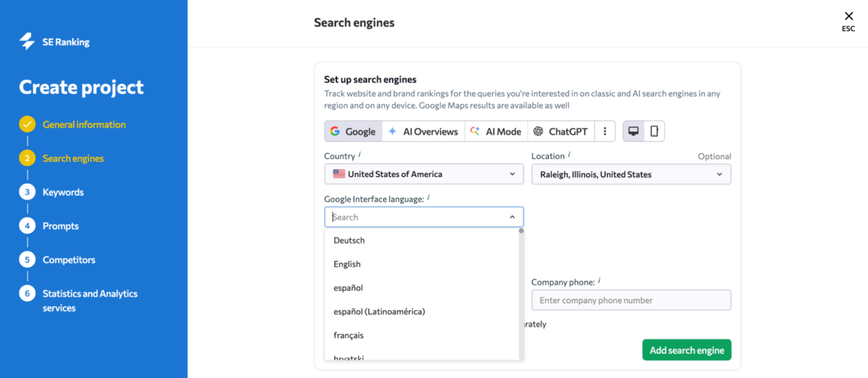Select the desktop device icon
The image size is (868, 378).
[x=634, y=132]
